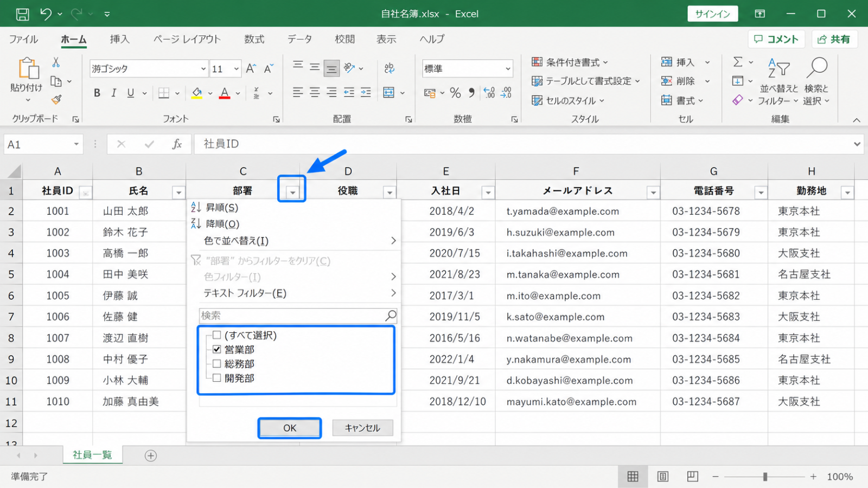Click the middle align icon

click(x=315, y=67)
